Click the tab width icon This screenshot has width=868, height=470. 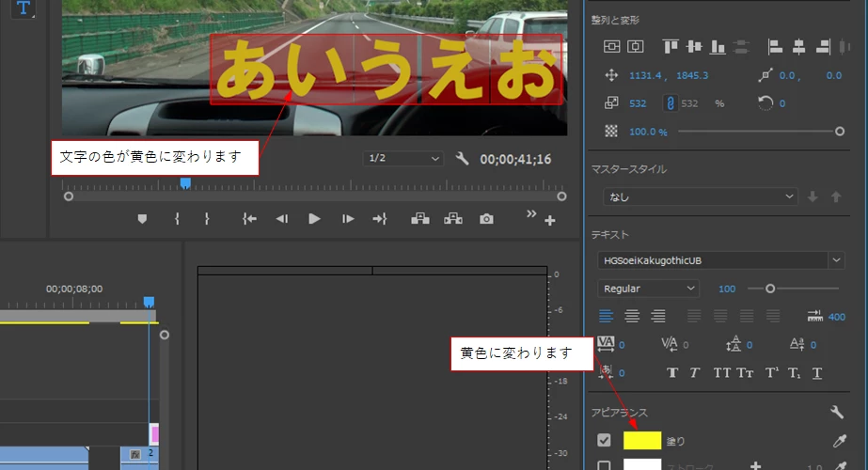pos(814,316)
